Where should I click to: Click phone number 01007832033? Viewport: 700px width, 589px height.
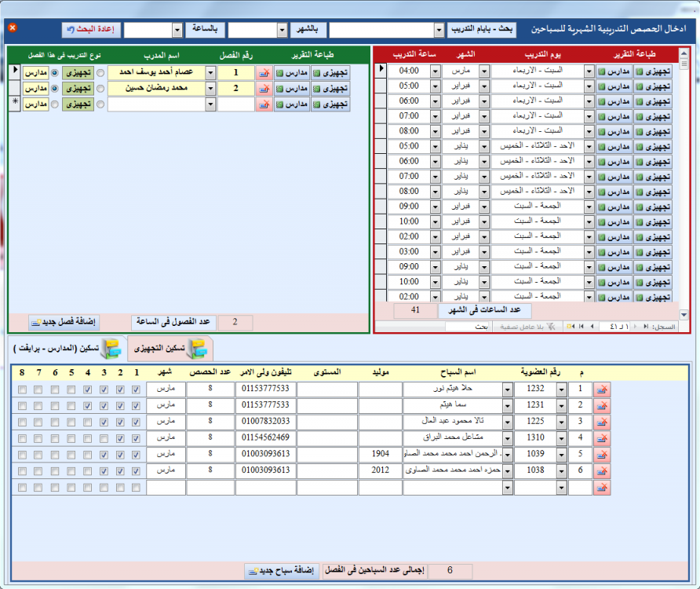point(265,422)
